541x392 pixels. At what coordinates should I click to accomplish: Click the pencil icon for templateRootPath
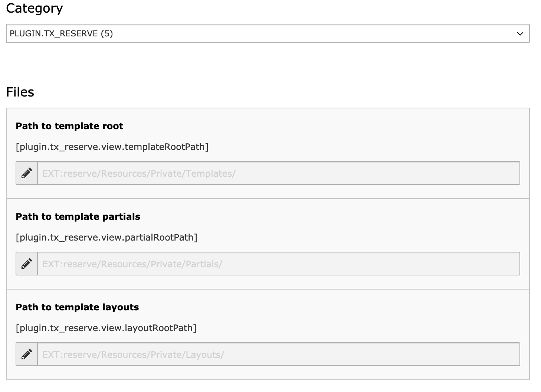pyautogui.click(x=27, y=173)
